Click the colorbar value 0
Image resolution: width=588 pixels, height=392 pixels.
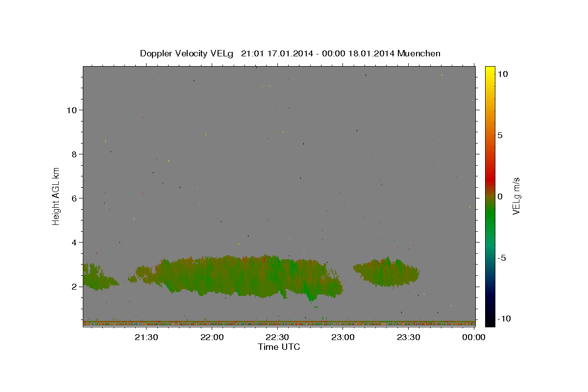(x=500, y=196)
